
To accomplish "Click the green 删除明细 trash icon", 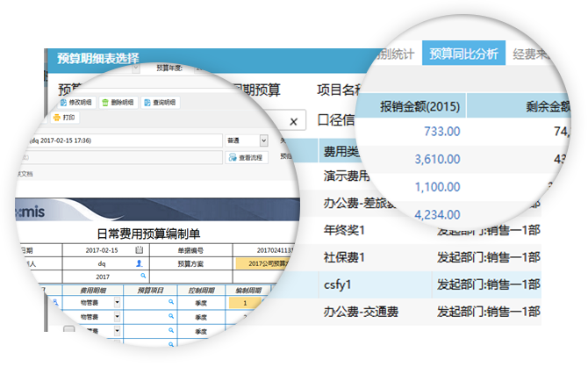I will (105, 103).
